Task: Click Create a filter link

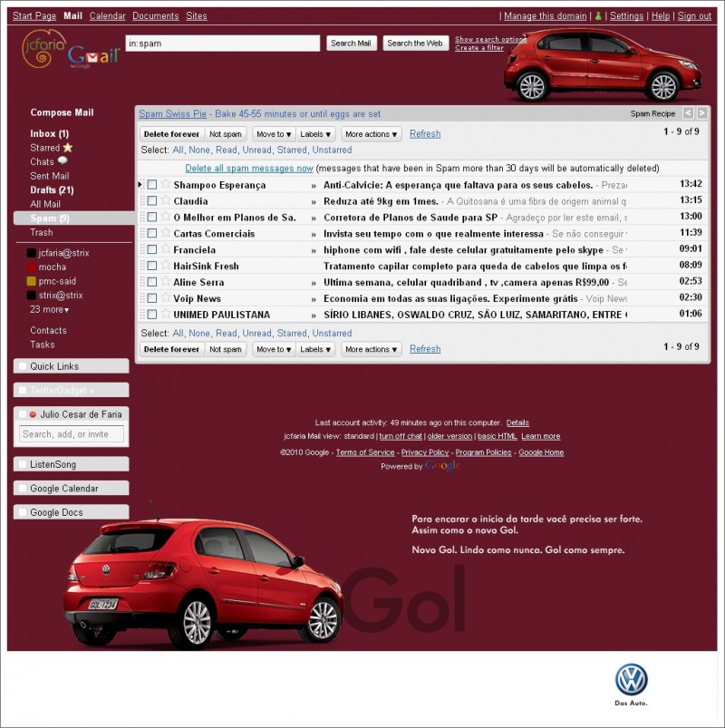Action: click(x=479, y=48)
